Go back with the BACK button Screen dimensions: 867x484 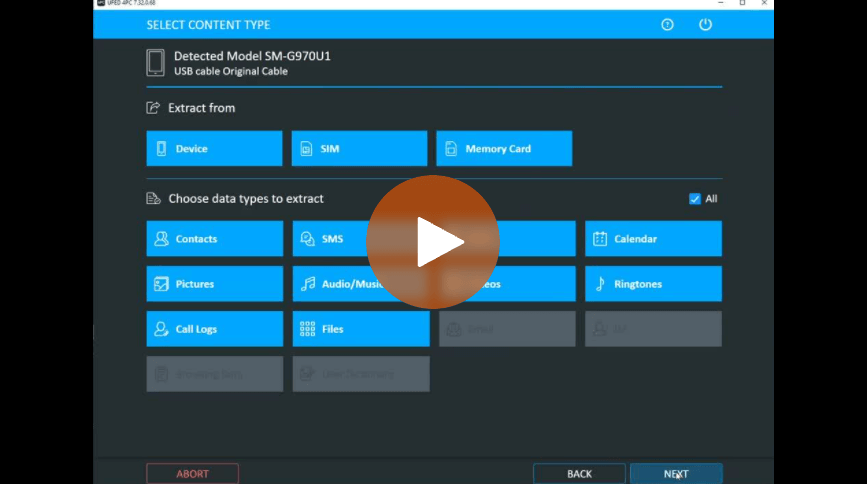pyautogui.click(x=579, y=474)
